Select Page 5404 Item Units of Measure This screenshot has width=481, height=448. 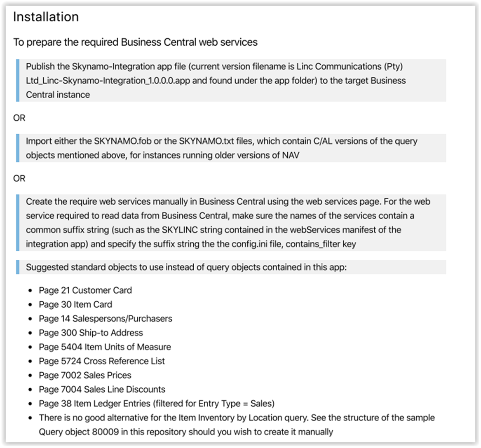point(105,347)
